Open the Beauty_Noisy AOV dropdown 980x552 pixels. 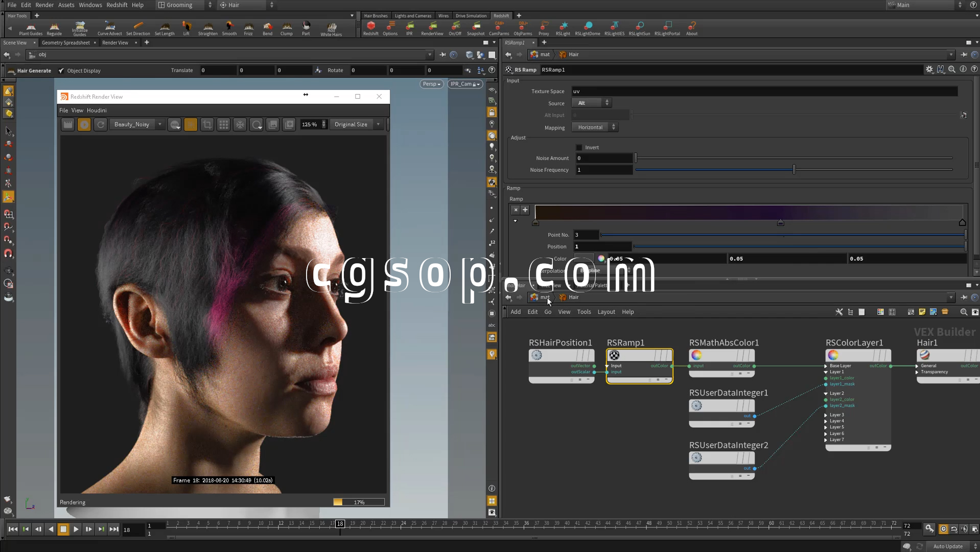[136, 125]
